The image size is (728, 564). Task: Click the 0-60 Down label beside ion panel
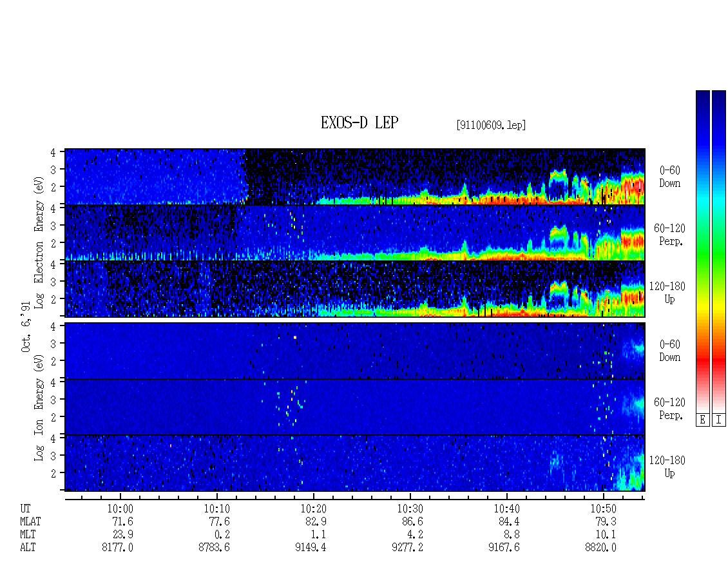pyautogui.click(x=669, y=351)
